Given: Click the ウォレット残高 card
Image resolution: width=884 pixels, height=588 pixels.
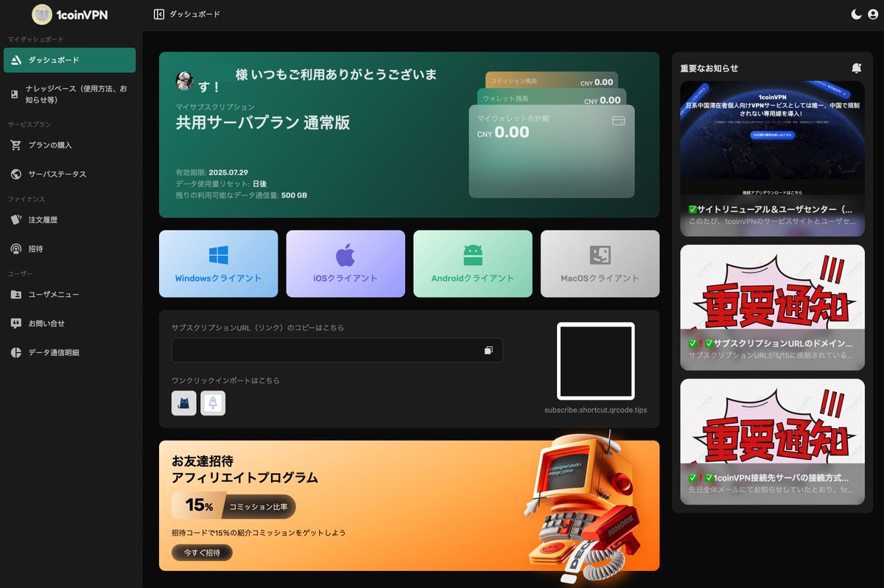Looking at the screenshot, I should pyautogui.click(x=552, y=97).
